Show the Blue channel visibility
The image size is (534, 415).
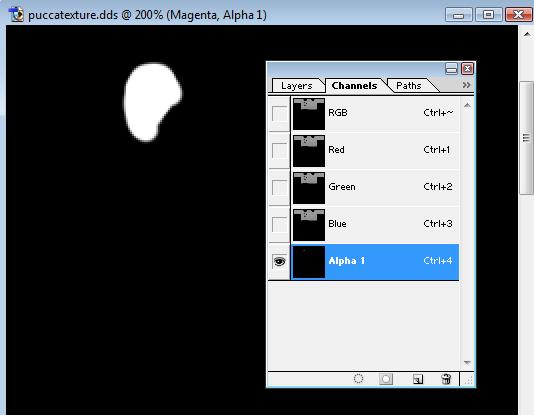pyautogui.click(x=279, y=224)
